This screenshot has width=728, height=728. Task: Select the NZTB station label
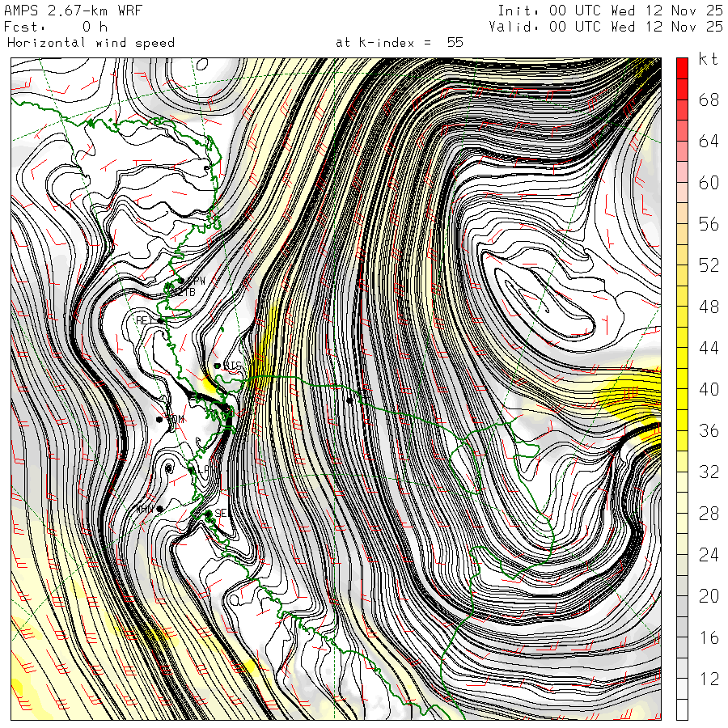[181, 291]
